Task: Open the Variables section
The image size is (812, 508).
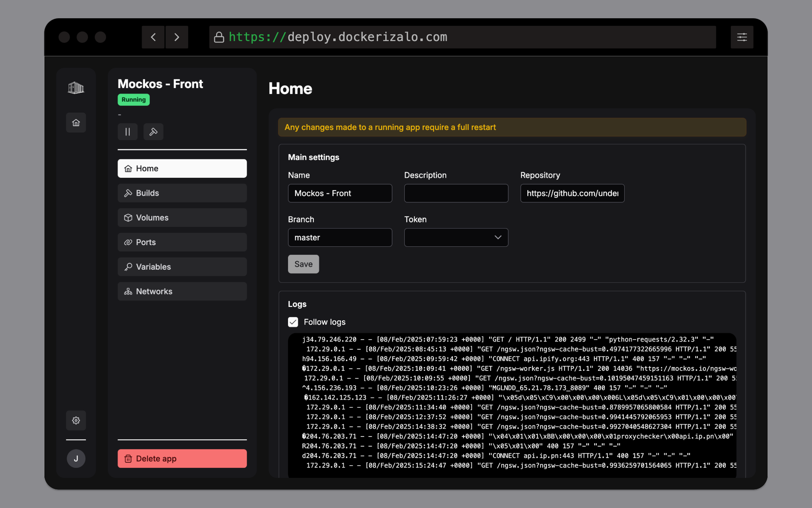Action: 182,267
